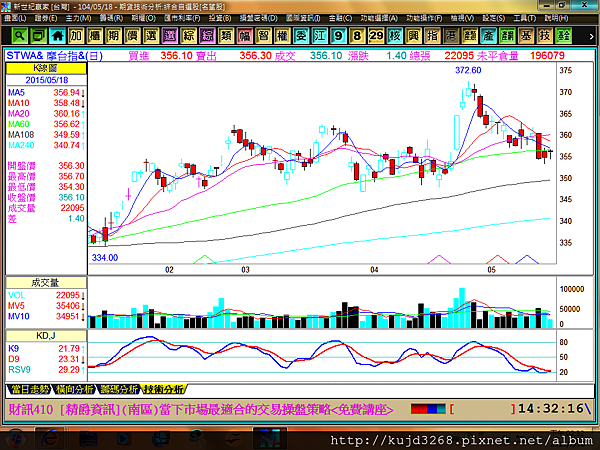Open the 操盤密碼(D) menu
This screenshot has height=450, width=600.
(x=259, y=18)
